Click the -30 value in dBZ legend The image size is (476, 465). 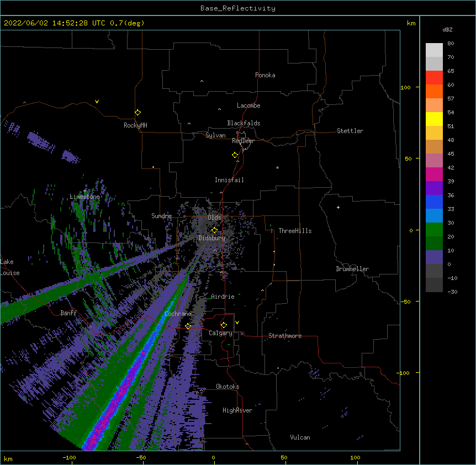(x=452, y=292)
